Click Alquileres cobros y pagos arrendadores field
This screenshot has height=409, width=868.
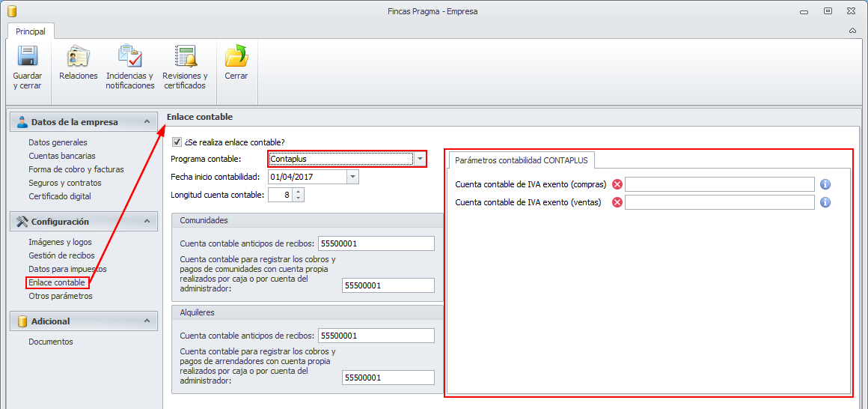tap(388, 378)
